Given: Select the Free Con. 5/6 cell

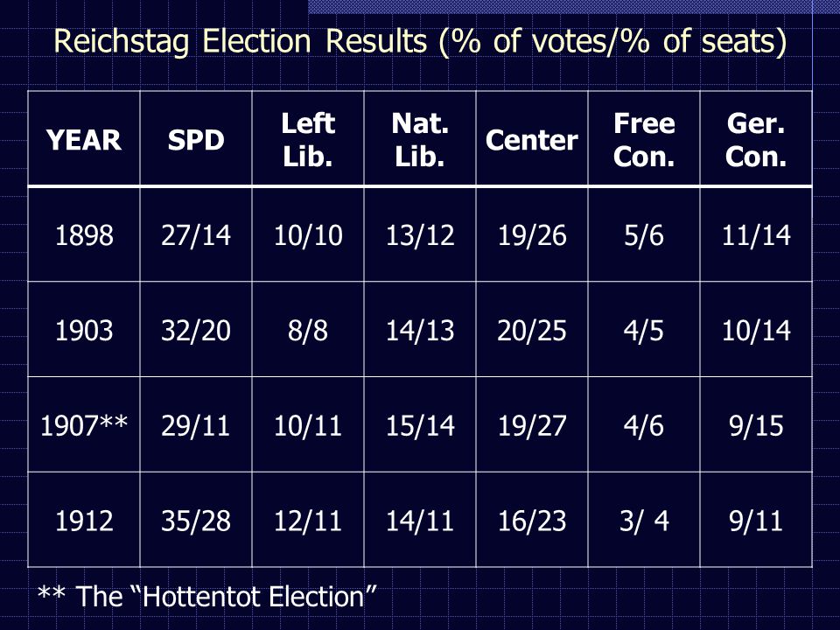Looking at the screenshot, I should (644, 234).
